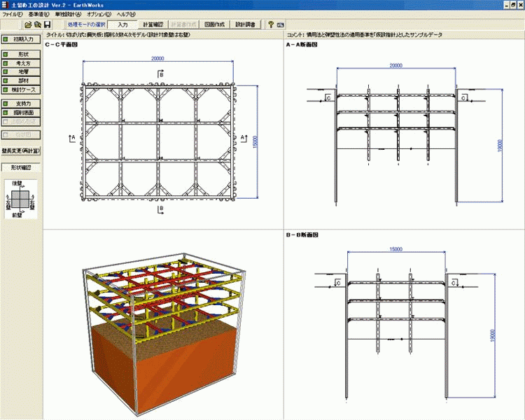Click the yellow question mark help icon
The height and width of the screenshot is (420, 525).
click(x=270, y=24)
